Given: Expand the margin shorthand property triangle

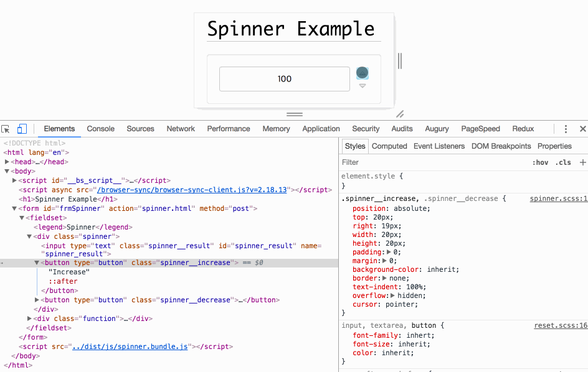Looking at the screenshot, I should pyautogui.click(x=384, y=261).
